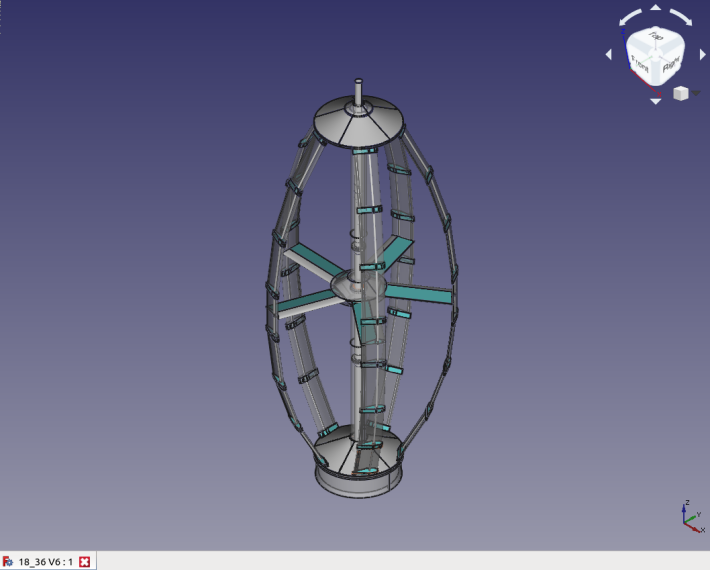Screen dimensions: 710x570
Task: Rotate view down with navigation cube bottom arrow
Action: pos(655,101)
